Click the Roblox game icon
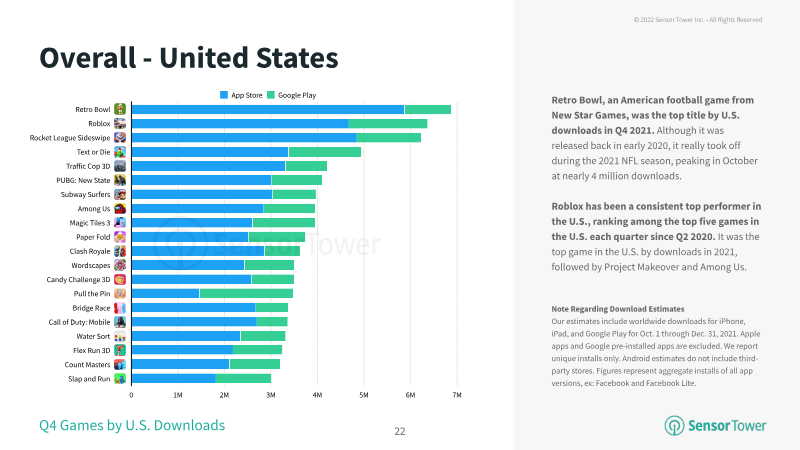 pos(120,123)
